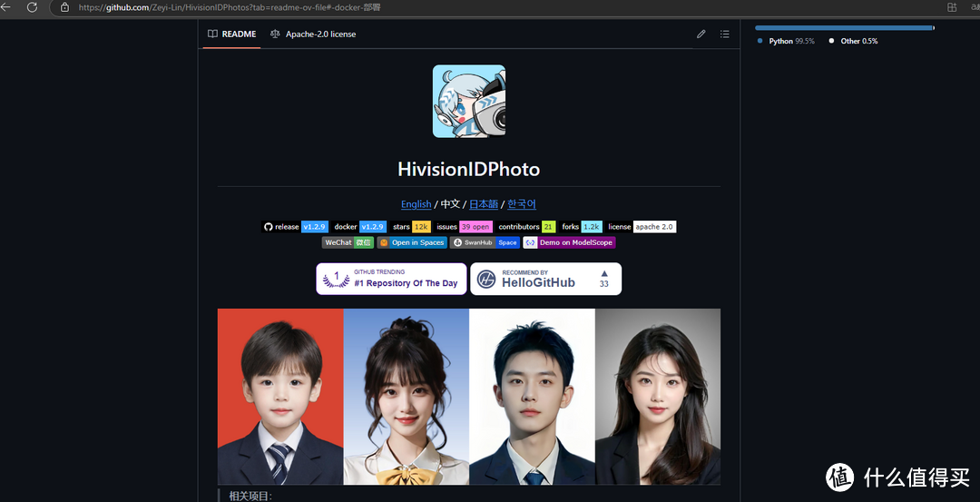Click the docker v1.2.9 badge
This screenshot has width=980, height=502.
pyautogui.click(x=358, y=227)
